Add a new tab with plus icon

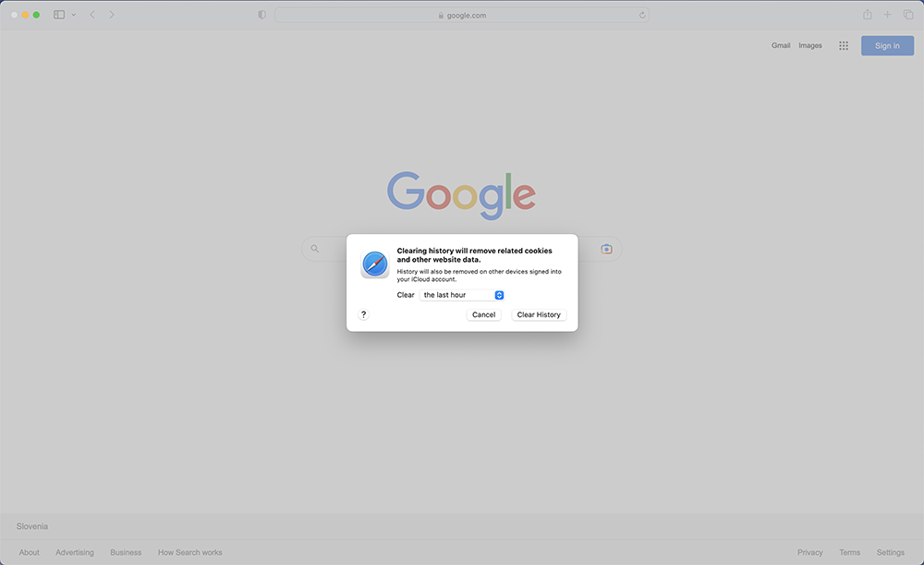tap(887, 15)
